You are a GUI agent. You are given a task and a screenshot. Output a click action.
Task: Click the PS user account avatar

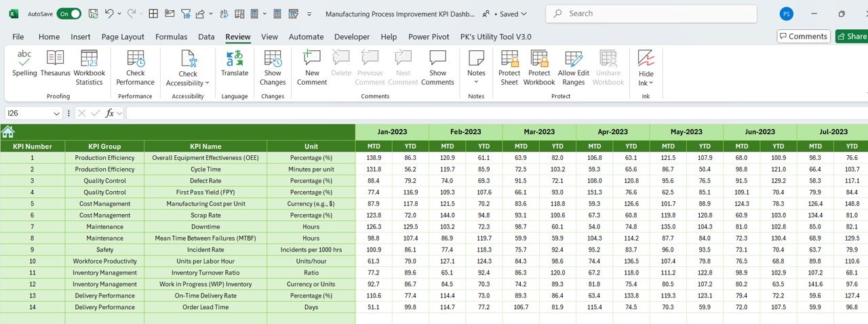pyautogui.click(x=787, y=14)
